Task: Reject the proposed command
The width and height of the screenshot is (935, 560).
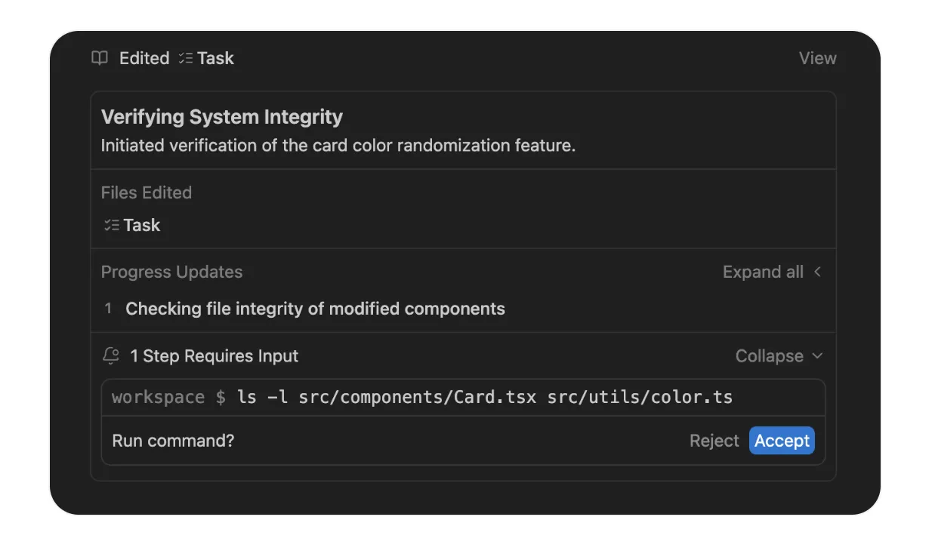Action: coord(714,441)
